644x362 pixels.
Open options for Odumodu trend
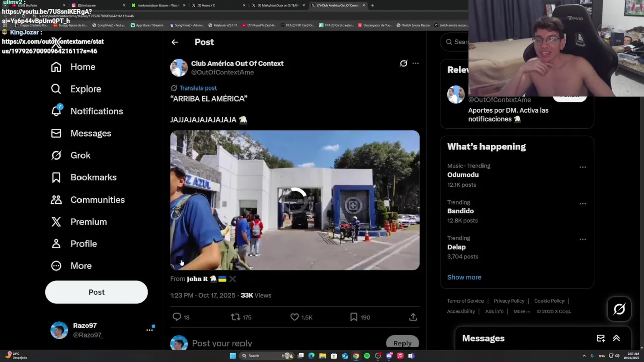(583, 167)
